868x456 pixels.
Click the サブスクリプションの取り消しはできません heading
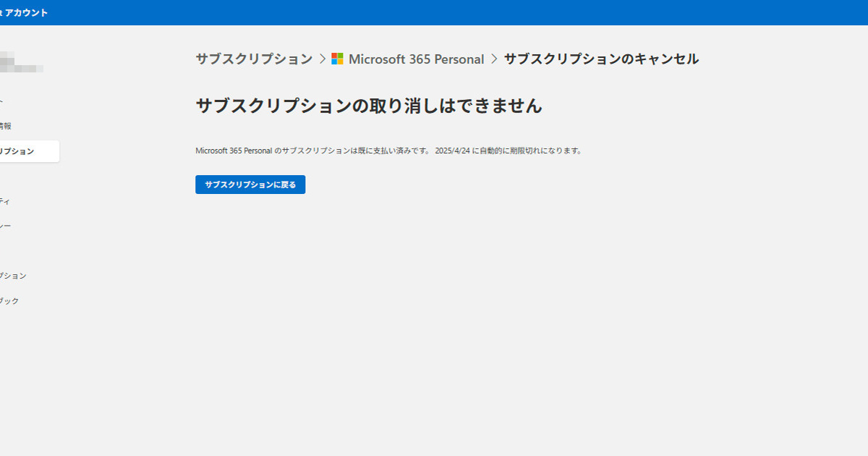(369, 106)
